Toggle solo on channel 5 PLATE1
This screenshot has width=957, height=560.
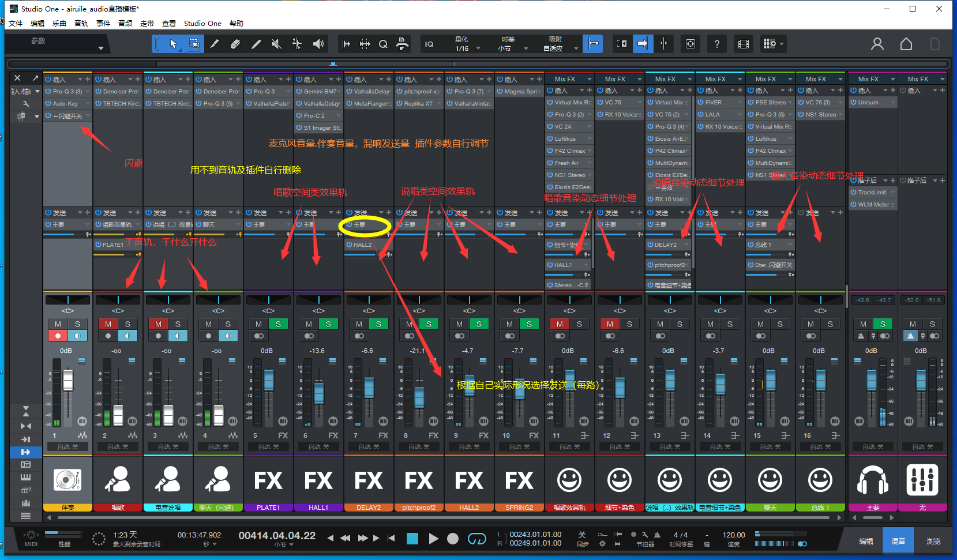tap(278, 324)
